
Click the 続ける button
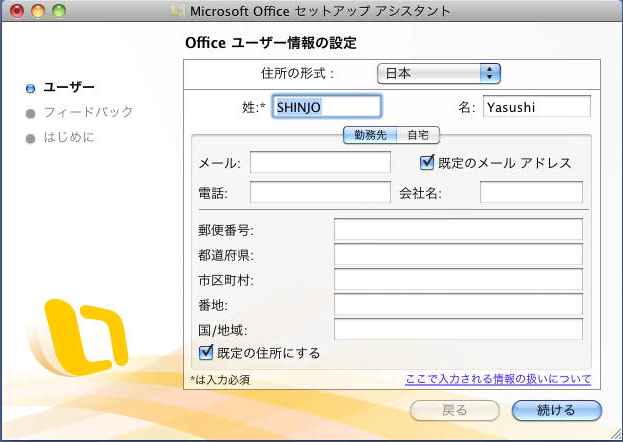(557, 410)
